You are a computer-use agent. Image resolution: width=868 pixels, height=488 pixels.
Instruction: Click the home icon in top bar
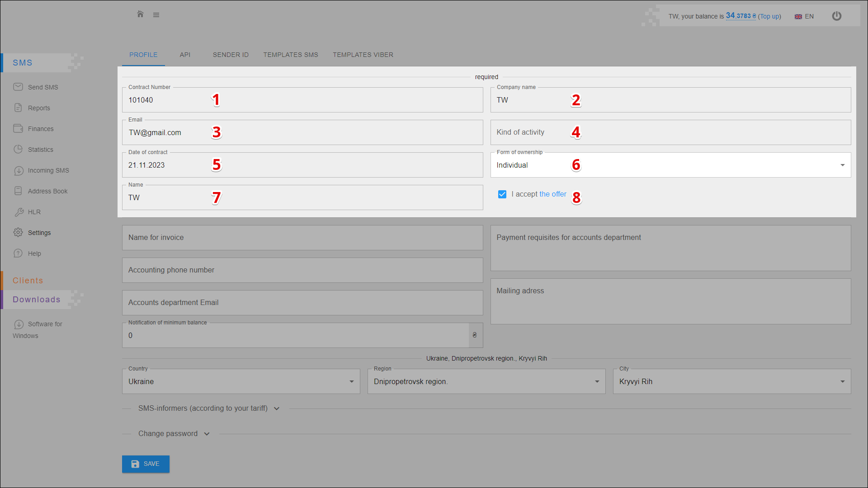point(140,14)
